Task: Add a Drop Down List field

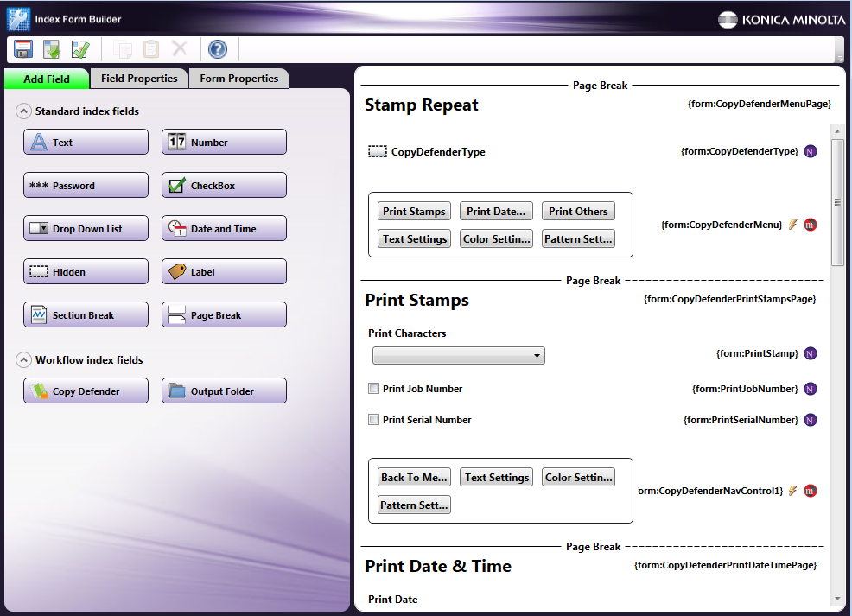Action: [86, 228]
